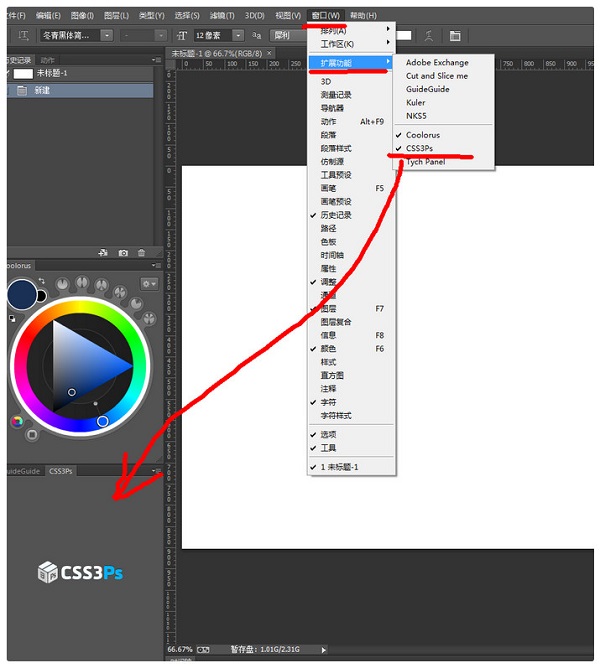
Task: Click the anti-aliasing aa icon
Action: (x=256, y=35)
